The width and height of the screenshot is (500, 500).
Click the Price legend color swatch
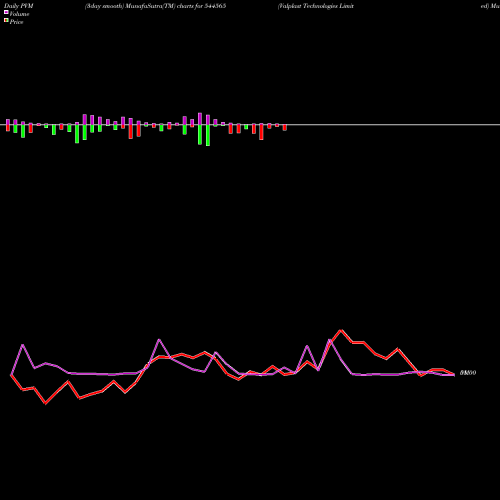tap(6, 20)
